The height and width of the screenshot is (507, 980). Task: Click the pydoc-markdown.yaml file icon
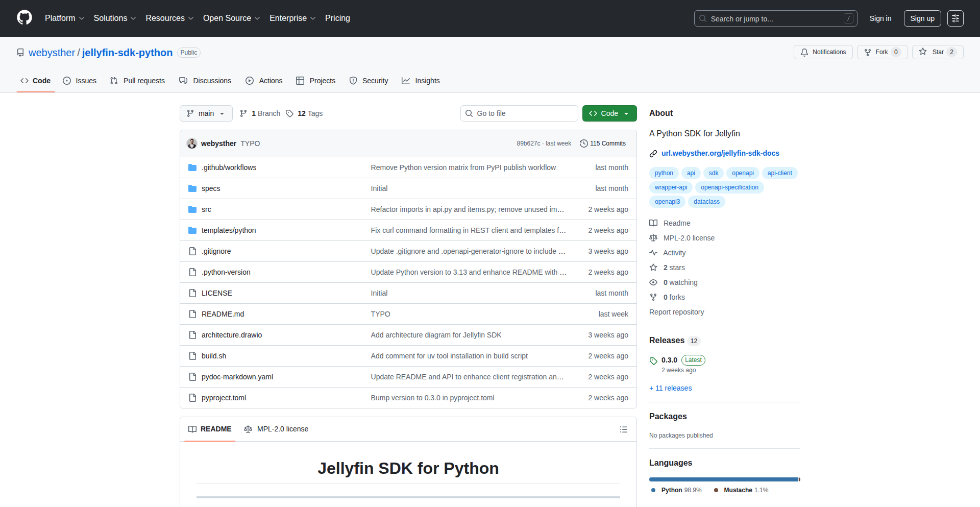point(192,377)
